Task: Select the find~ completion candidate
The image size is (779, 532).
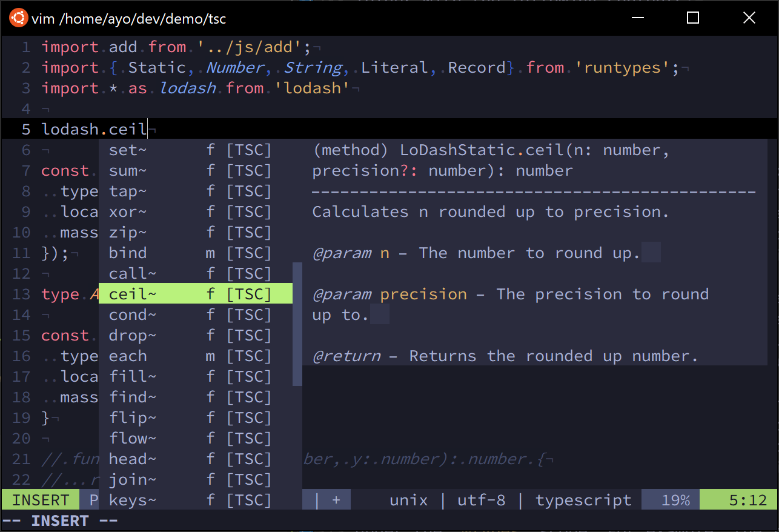Action: pyautogui.click(x=131, y=397)
